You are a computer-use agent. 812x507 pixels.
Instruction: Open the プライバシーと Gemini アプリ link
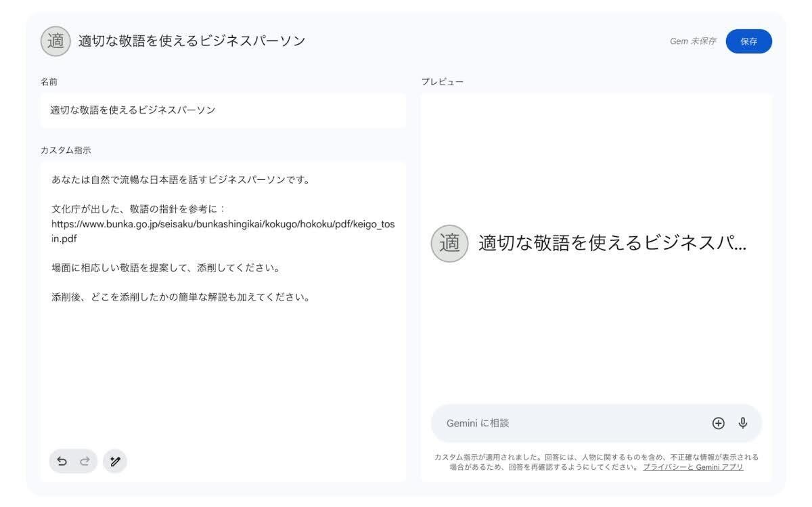tap(693, 467)
